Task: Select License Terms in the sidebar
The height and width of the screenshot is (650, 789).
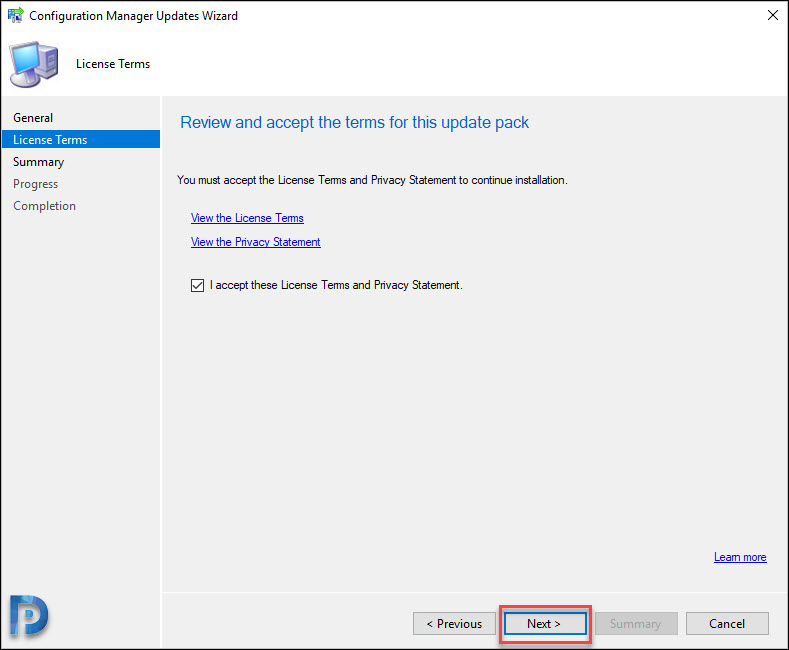Action: 81,139
